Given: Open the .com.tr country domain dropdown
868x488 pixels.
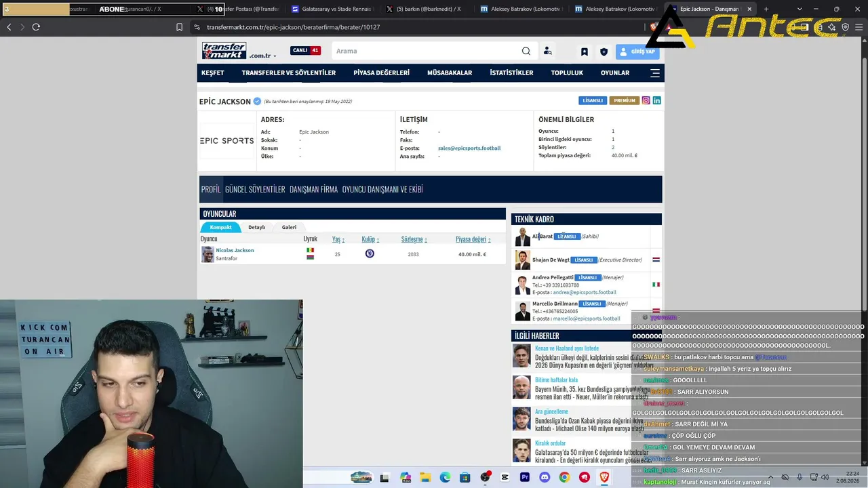Looking at the screenshot, I should 262,56.
